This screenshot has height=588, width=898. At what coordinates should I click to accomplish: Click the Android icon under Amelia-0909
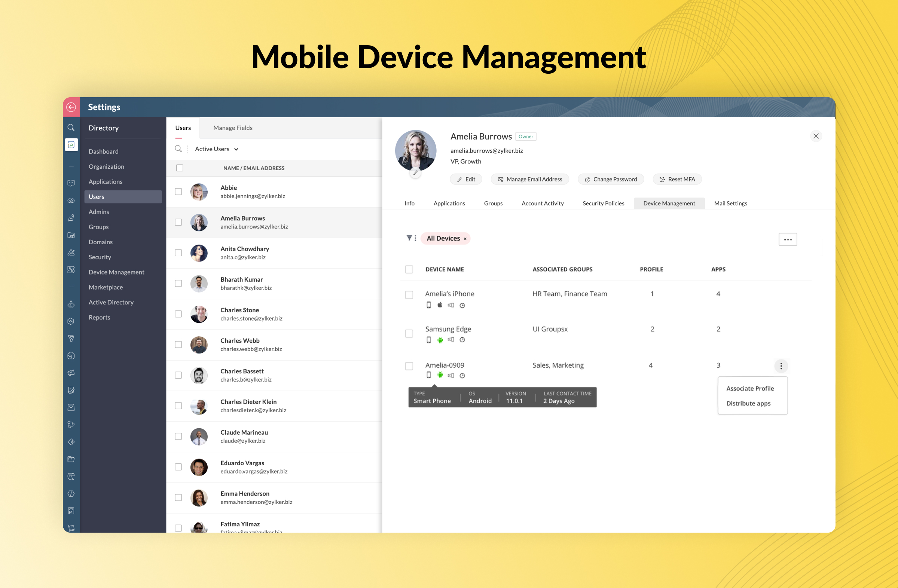pyautogui.click(x=440, y=375)
